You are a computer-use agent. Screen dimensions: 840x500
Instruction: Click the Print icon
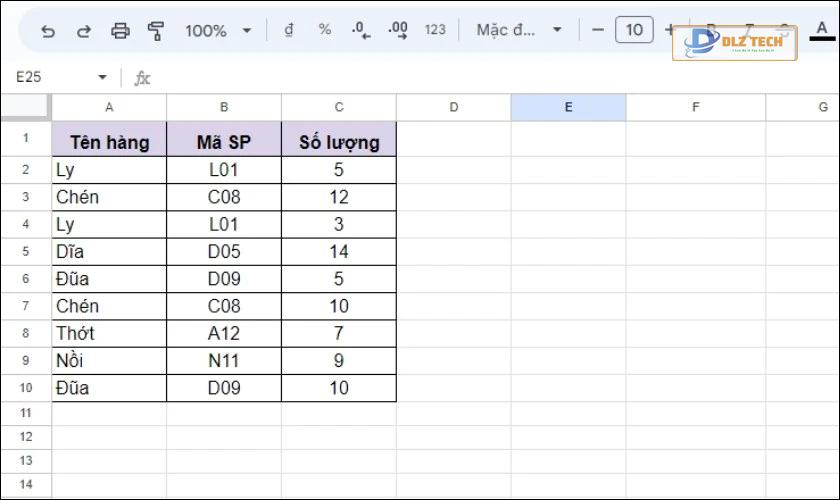pyautogui.click(x=120, y=31)
